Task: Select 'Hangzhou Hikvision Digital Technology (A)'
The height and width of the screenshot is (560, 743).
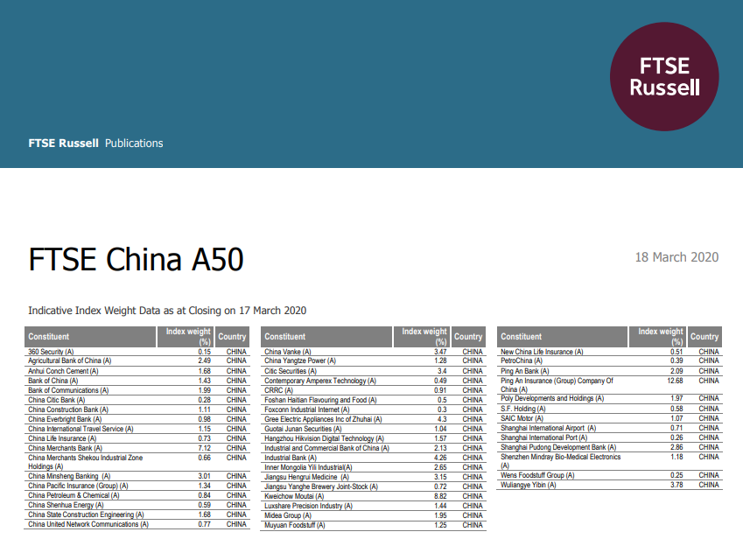Action: [x=324, y=438]
